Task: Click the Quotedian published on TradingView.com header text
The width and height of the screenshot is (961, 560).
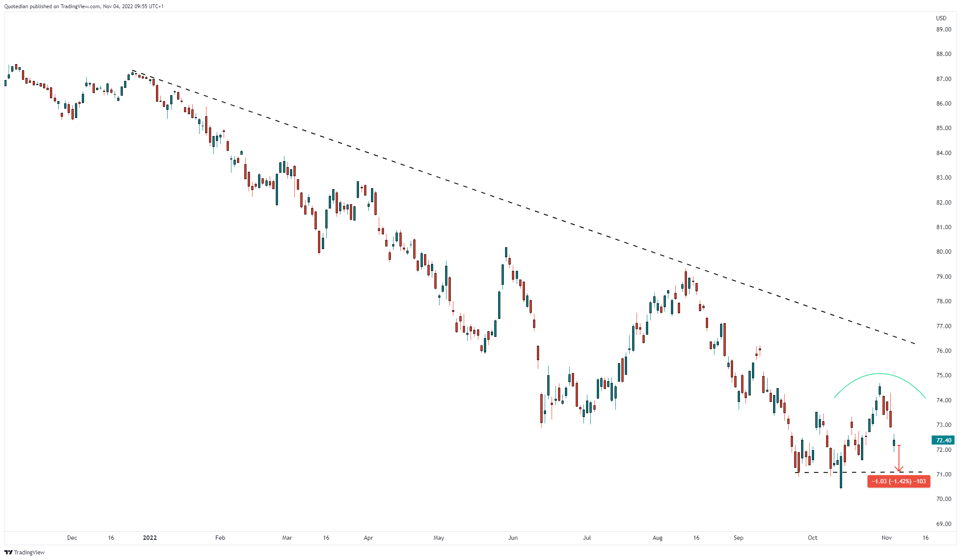Action: pyautogui.click(x=84, y=6)
